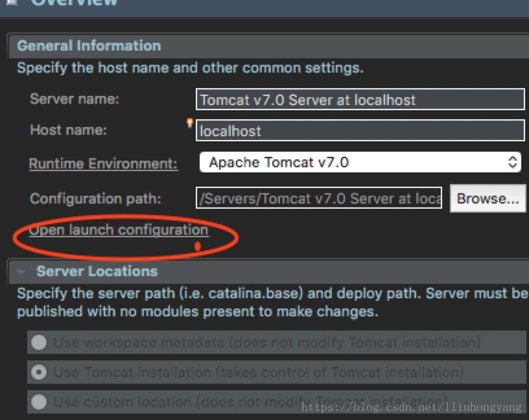Click the Server Locations section title

(x=97, y=272)
